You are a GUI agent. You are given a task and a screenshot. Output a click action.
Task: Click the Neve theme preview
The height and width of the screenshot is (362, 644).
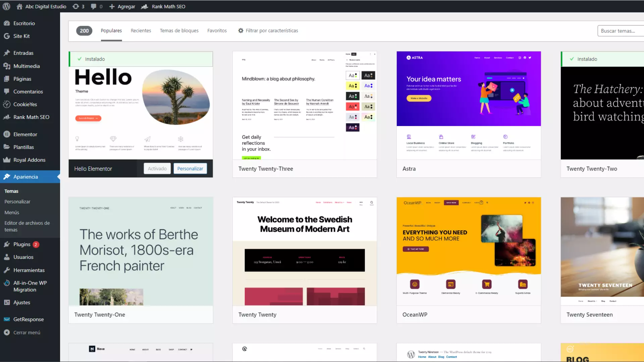(141, 352)
